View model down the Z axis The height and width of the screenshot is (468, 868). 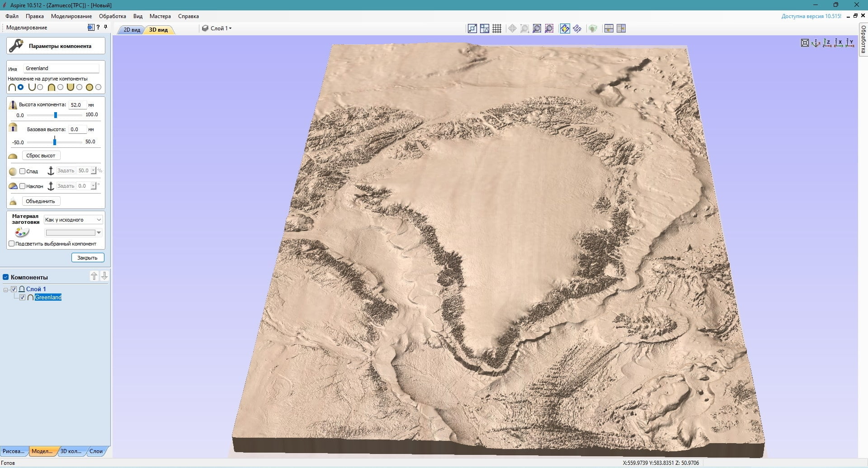coord(827,43)
